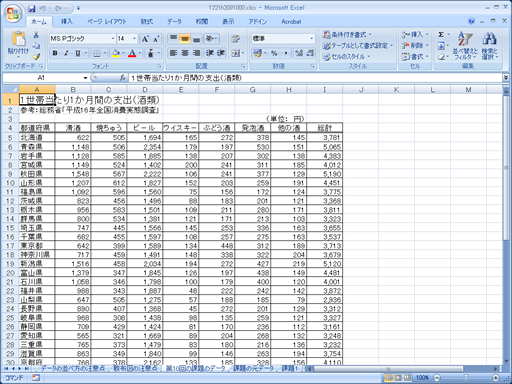This screenshot has width=512, height=384.
Task: Open the 条件付き書式 dropdown
Action: pyautogui.click(x=347, y=34)
